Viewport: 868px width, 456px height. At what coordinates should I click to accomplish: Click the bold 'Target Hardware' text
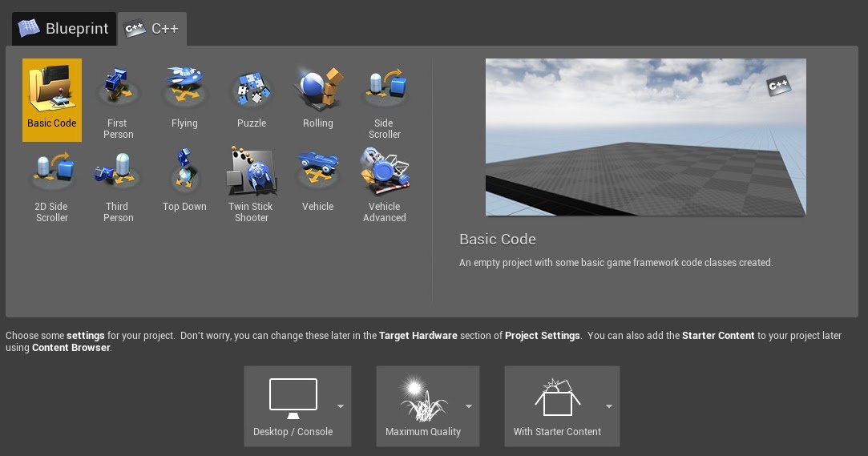click(418, 335)
